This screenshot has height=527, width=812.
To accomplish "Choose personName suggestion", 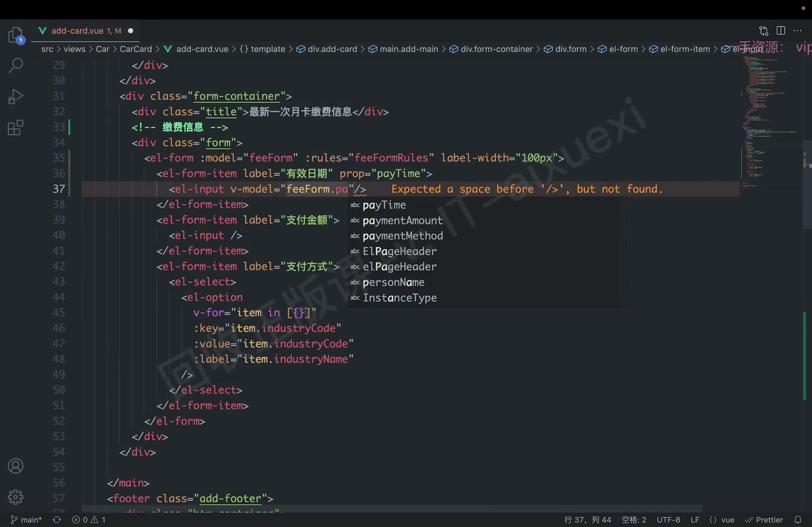I will click(x=487, y=283).
